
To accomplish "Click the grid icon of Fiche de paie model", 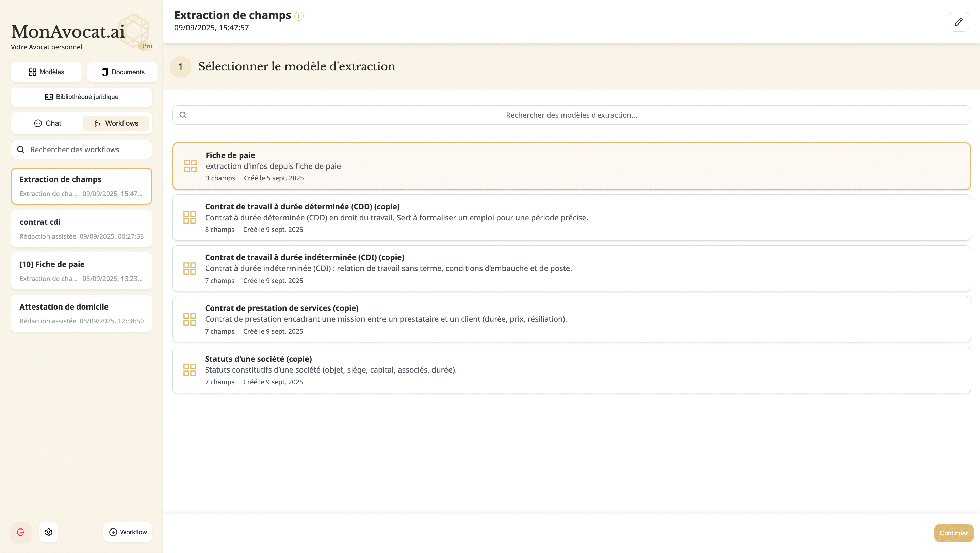I will [190, 166].
